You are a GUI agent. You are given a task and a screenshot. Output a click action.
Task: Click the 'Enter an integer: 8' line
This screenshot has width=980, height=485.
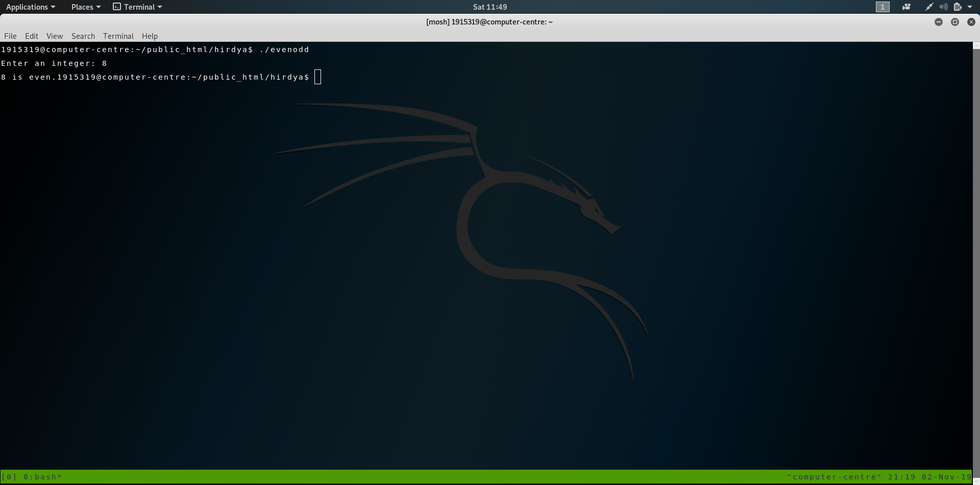54,63
